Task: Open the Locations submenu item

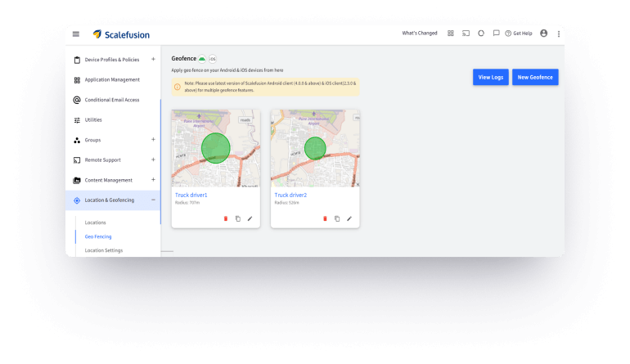Action: pos(95,222)
